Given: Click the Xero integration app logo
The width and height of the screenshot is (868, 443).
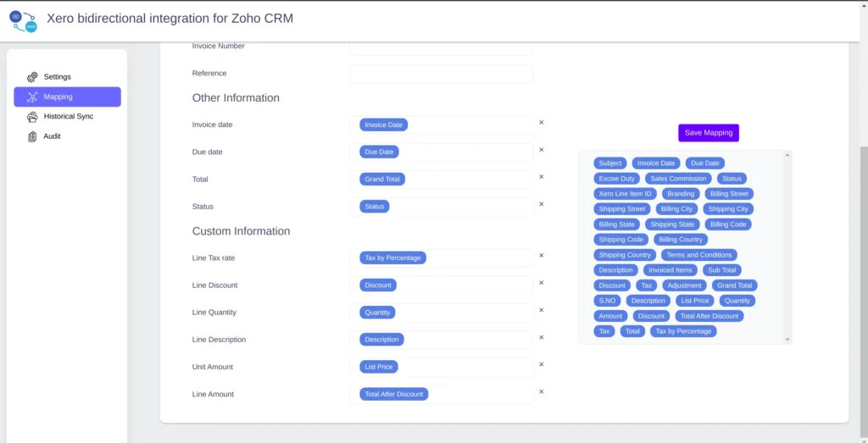Looking at the screenshot, I should [x=23, y=21].
